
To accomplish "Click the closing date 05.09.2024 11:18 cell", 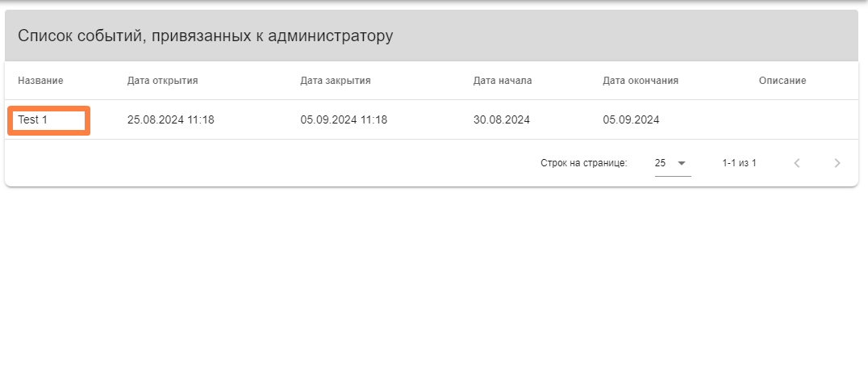I will coord(344,119).
